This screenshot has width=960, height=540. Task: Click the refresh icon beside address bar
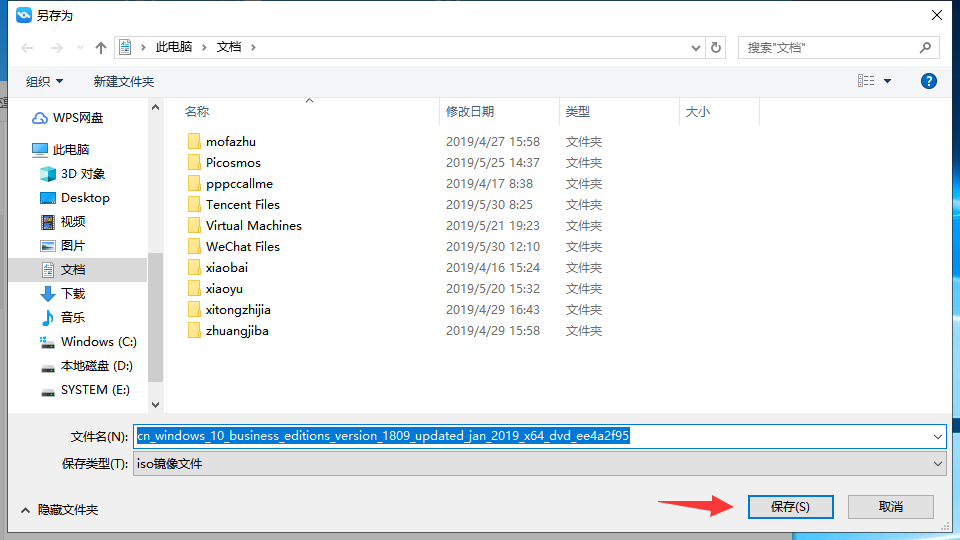tap(716, 47)
